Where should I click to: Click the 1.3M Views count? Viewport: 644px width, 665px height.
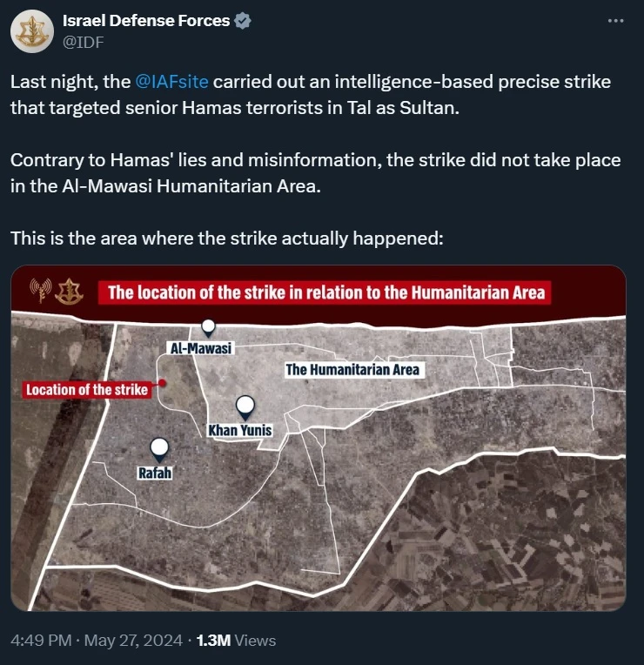pyautogui.click(x=237, y=641)
